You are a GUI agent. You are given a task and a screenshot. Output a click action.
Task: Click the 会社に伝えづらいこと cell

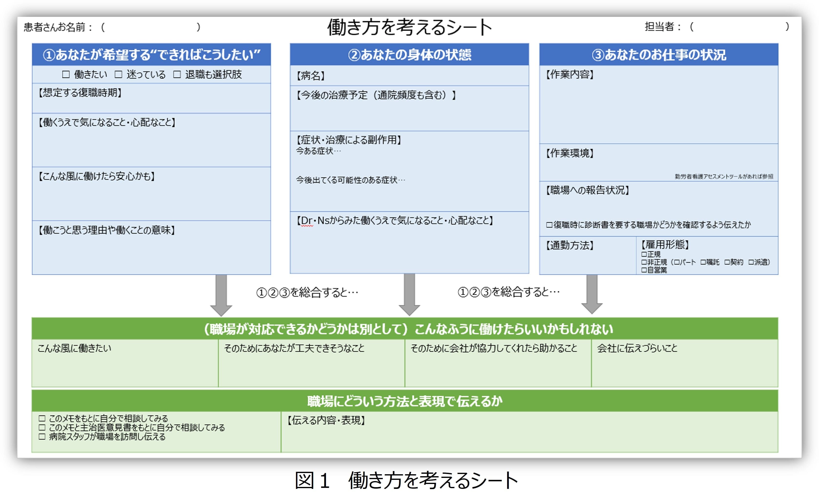684,365
